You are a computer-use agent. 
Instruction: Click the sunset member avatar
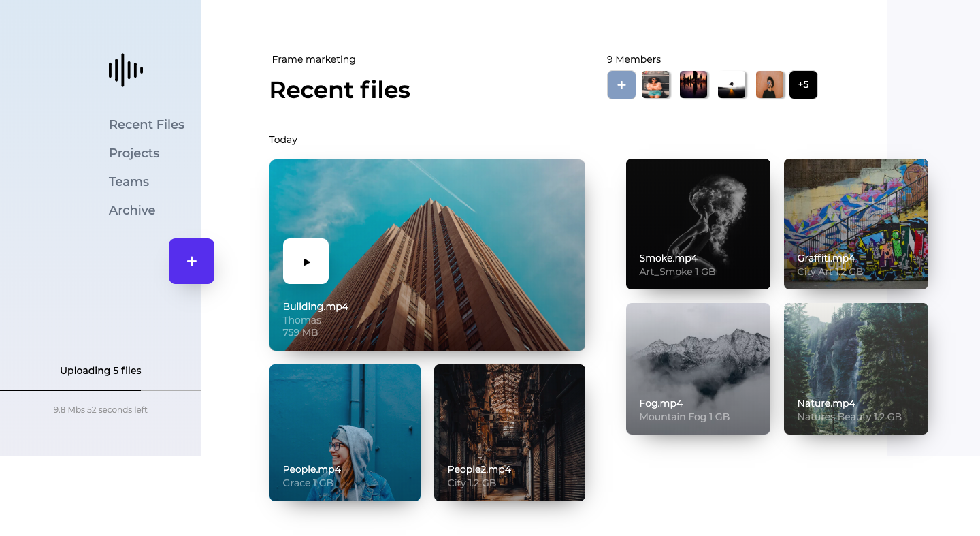point(693,84)
